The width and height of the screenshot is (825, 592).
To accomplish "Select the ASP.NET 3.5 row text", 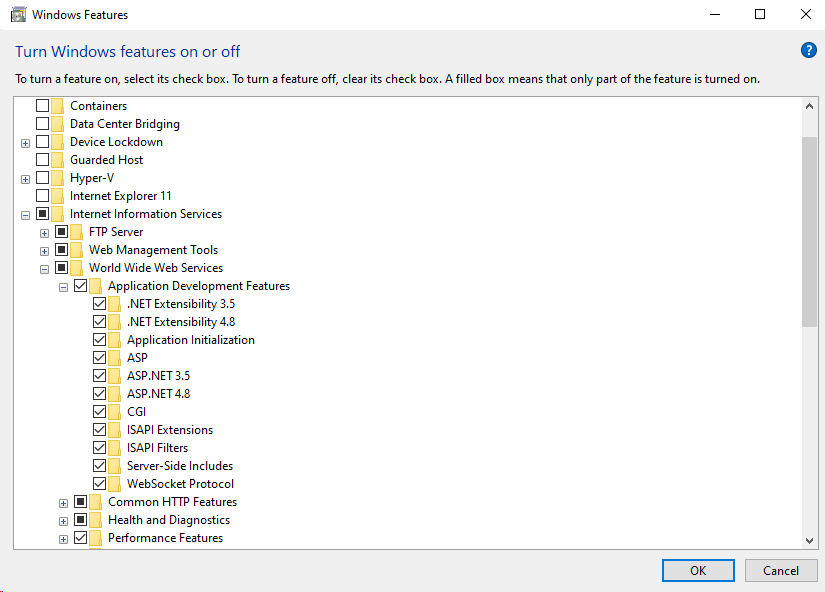I will [158, 376].
